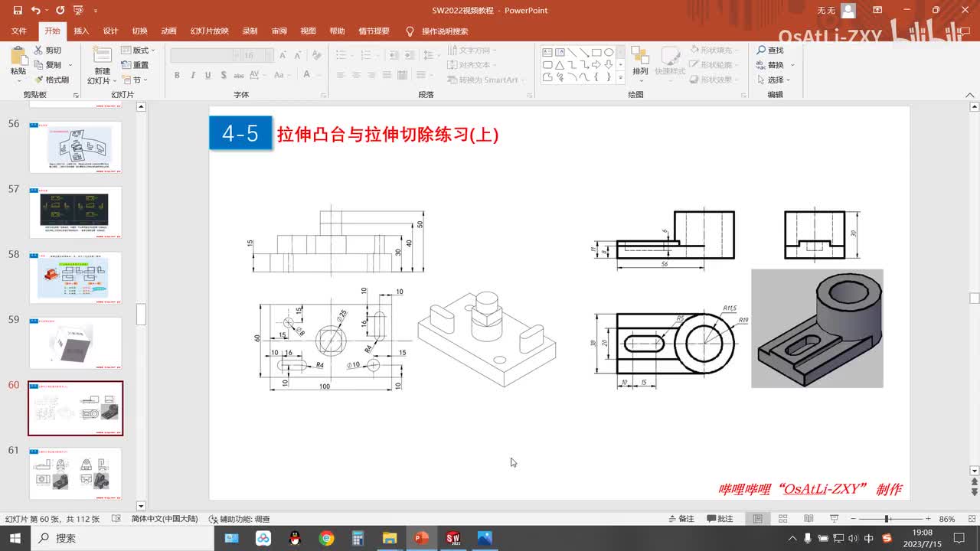Adjust zoom slider handle in status bar
980x551 pixels.
887,519
